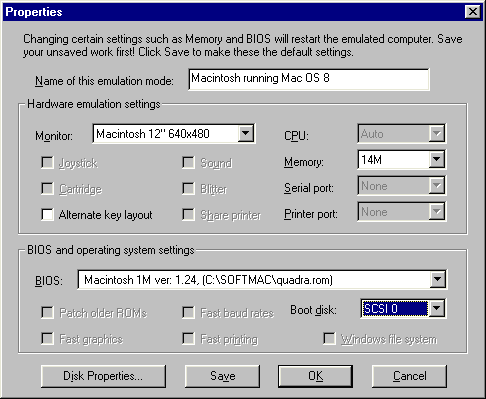Click the 'Memory:' label
The image size is (486, 399).
coord(304,162)
